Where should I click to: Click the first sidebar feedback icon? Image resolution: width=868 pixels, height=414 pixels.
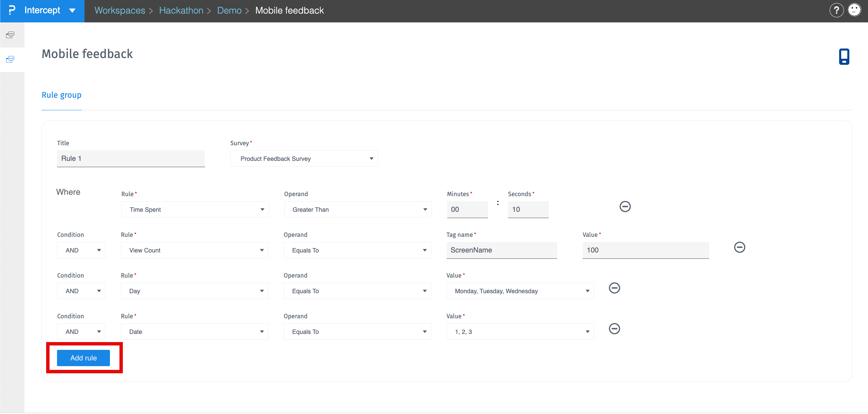click(x=10, y=35)
